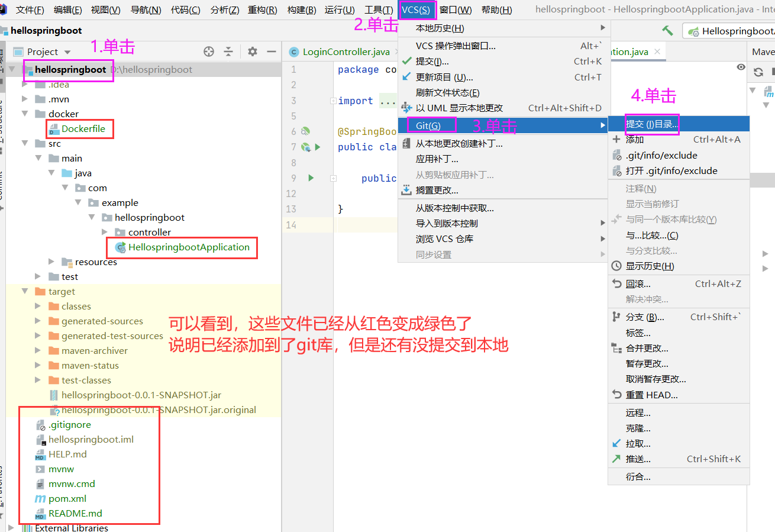This screenshot has width=775, height=532.
Task: Choose 重置 HEAD... in Git submenu
Action: (679, 395)
